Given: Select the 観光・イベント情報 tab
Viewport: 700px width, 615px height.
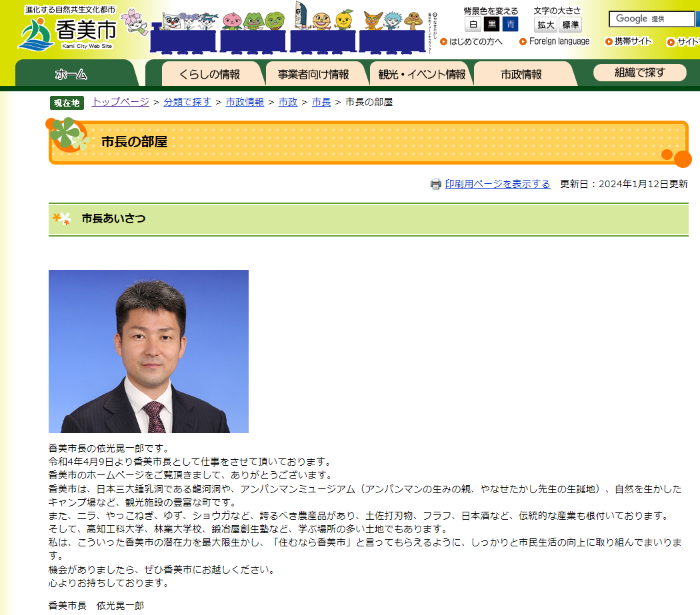Looking at the screenshot, I should pos(421,74).
